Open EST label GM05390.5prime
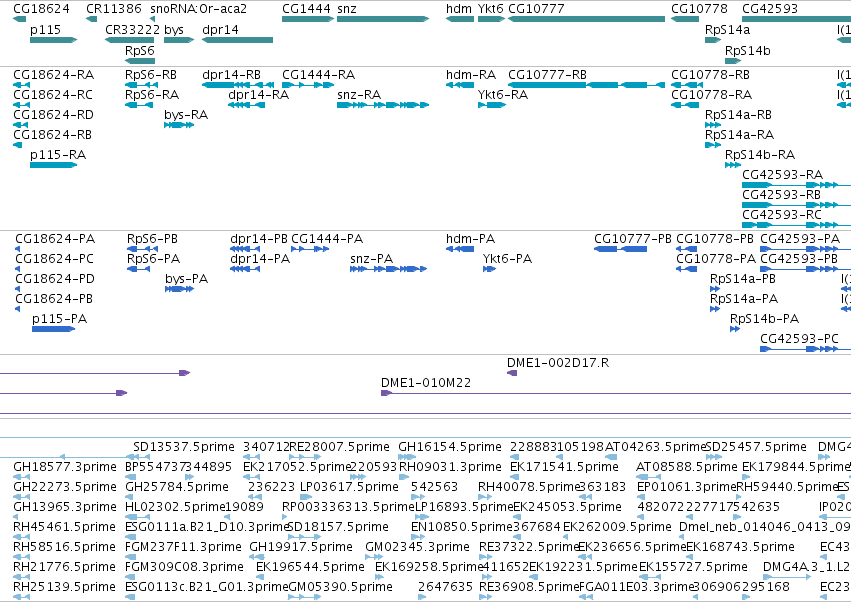This screenshot has height=602, width=851. tap(340, 587)
